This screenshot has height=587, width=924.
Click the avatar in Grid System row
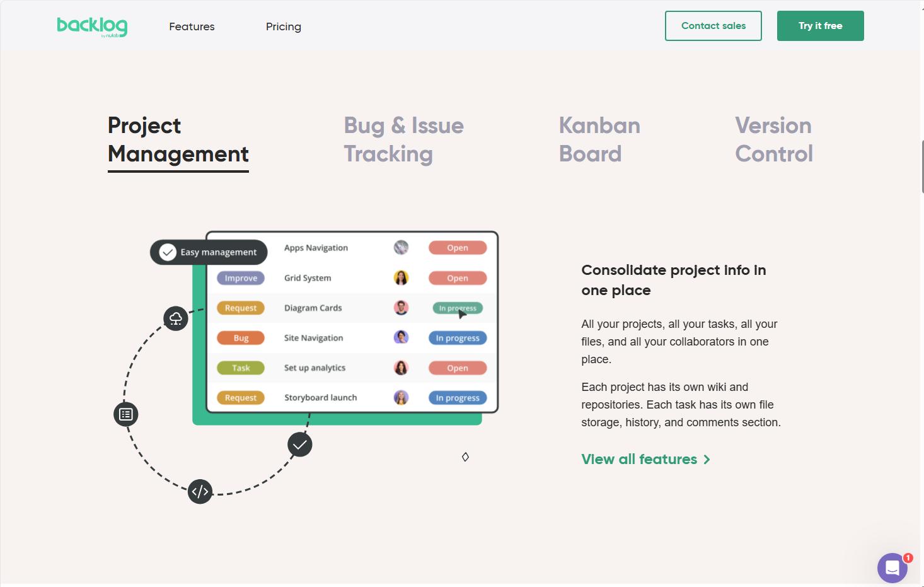(401, 277)
